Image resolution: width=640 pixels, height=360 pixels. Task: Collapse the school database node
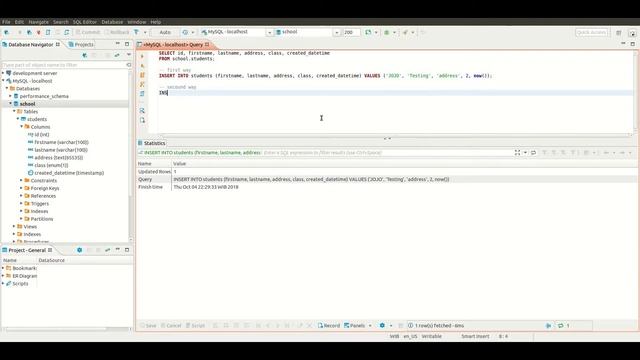(11, 104)
